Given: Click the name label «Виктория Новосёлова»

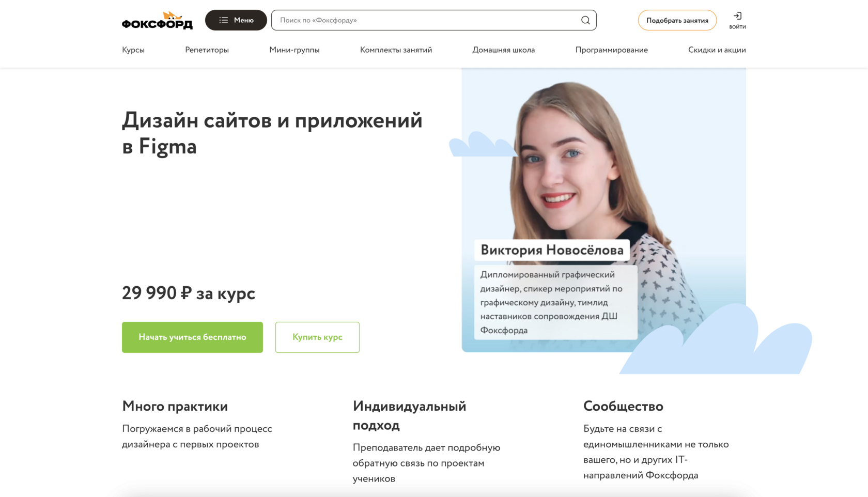Looking at the screenshot, I should pos(552,250).
